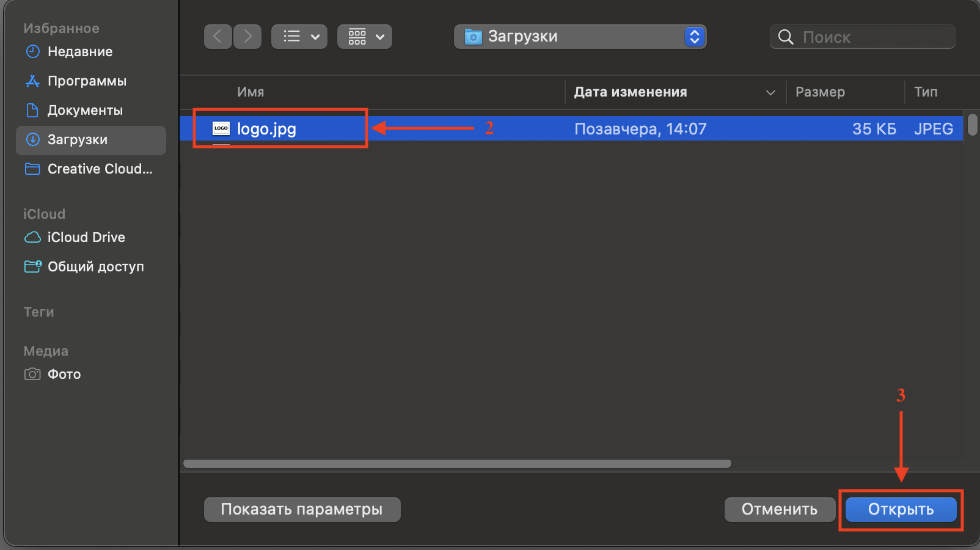Viewport: 980px width, 550px height.
Task: Select the logo.jpg file
Action: point(571,129)
